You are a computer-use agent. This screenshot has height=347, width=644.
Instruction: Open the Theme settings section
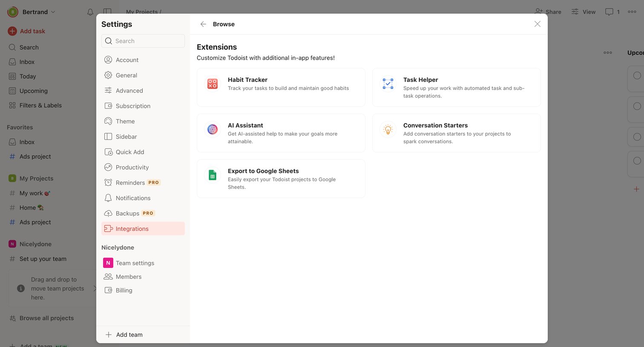point(143,121)
